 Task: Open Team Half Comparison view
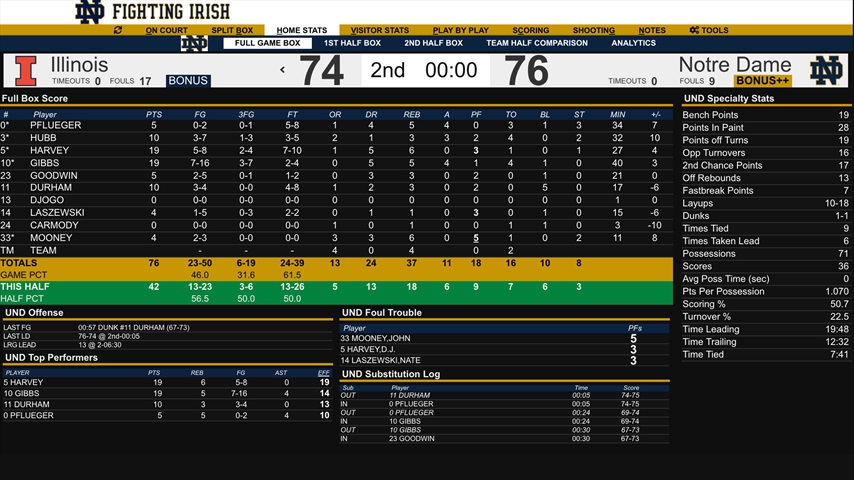point(537,43)
